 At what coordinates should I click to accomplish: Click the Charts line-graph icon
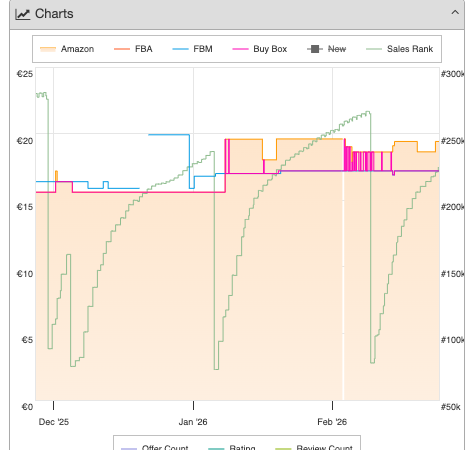click(x=23, y=14)
